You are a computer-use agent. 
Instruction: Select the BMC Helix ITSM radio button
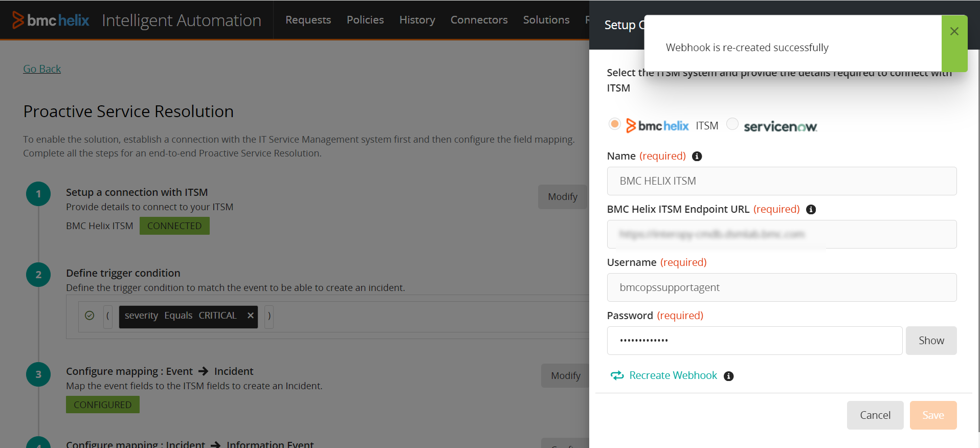point(615,124)
